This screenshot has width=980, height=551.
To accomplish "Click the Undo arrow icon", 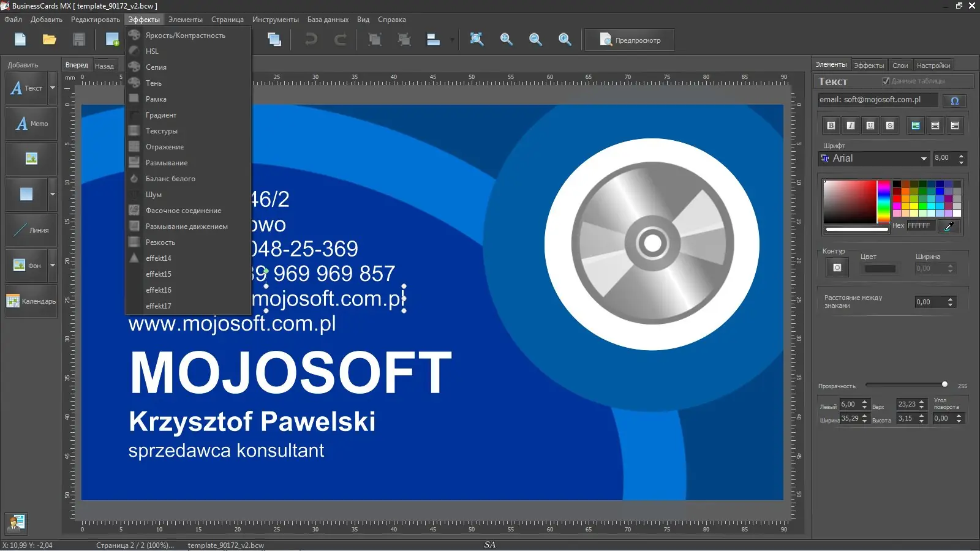I will pyautogui.click(x=311, y=40).
